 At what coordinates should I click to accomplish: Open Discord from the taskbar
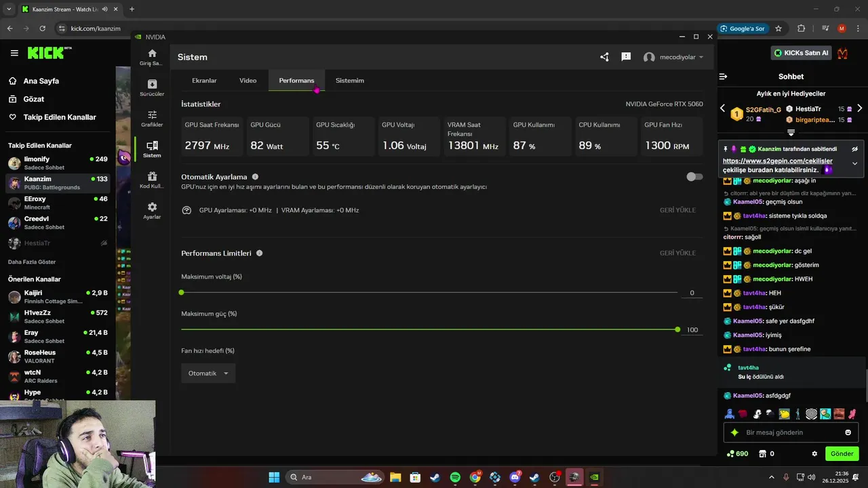click(515, 477)
